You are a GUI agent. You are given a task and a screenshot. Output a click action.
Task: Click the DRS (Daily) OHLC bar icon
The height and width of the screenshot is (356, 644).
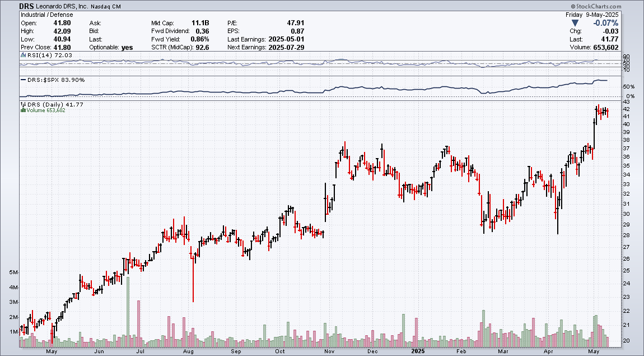click(x=23, y=104)
